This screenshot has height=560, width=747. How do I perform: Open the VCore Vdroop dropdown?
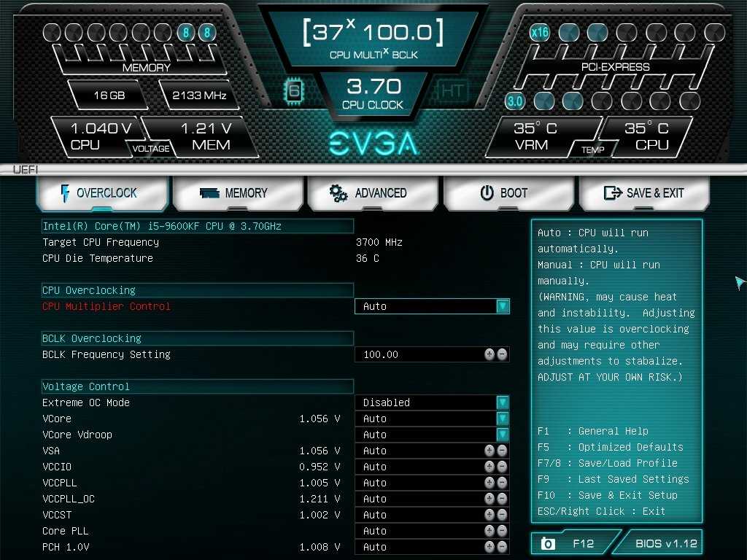pos(502,435)
